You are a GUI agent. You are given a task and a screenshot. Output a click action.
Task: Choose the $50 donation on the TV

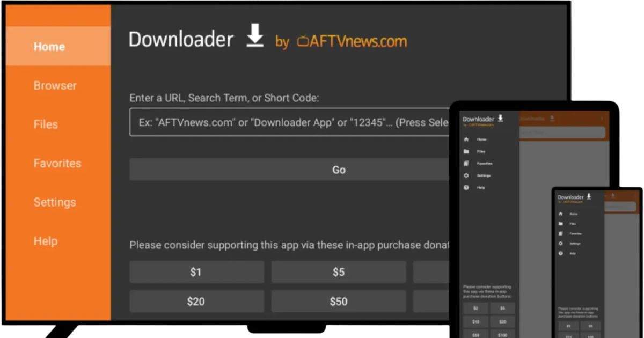(339, 302)
